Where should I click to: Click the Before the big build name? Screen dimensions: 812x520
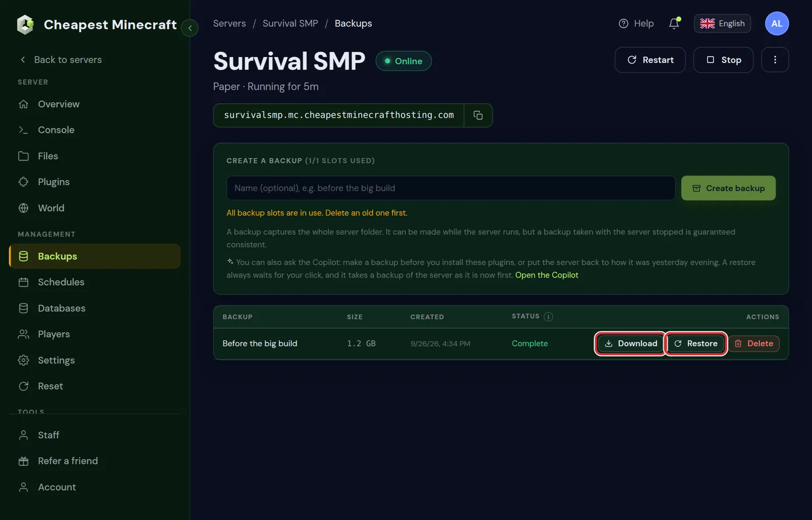coord(260,343)
